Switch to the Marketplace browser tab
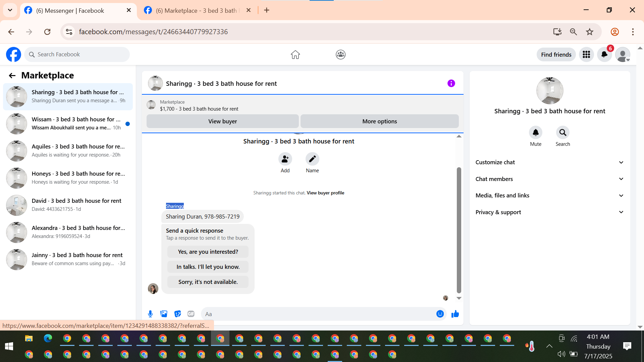Viewport: 644px width, 362px height. (196, 10)
